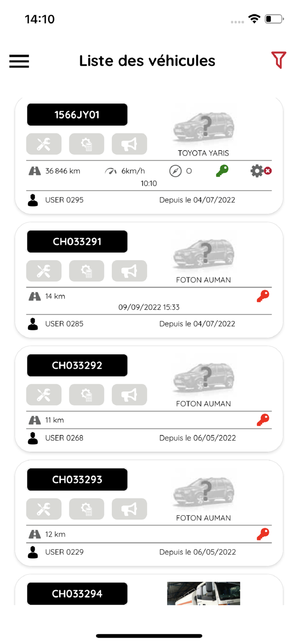
Task: Open the hamburger navigation menu
Action: click(19, 61)
